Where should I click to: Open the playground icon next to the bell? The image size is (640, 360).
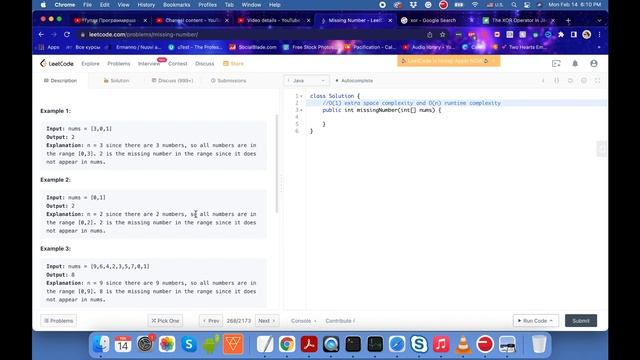pyautogui.click(x=556, y=63)
